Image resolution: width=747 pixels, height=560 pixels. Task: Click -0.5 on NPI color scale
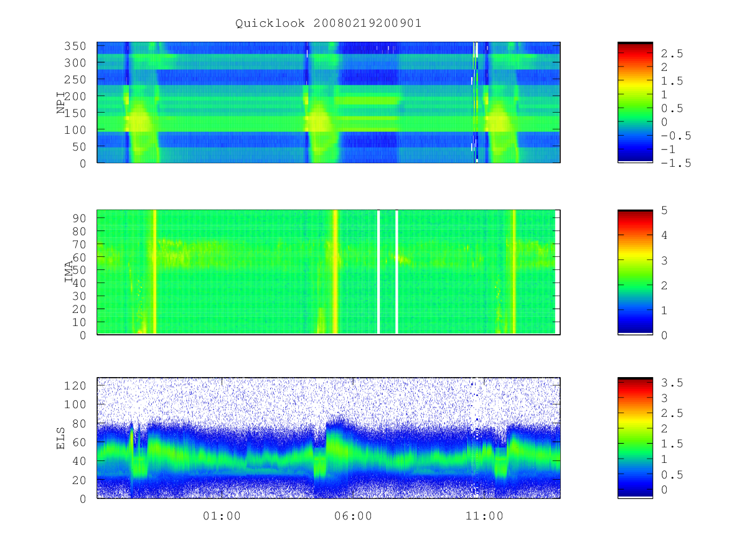pos(675,136)
